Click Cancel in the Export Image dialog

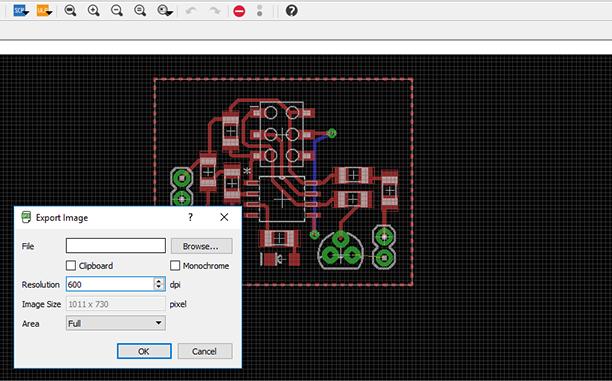point(205,351)
